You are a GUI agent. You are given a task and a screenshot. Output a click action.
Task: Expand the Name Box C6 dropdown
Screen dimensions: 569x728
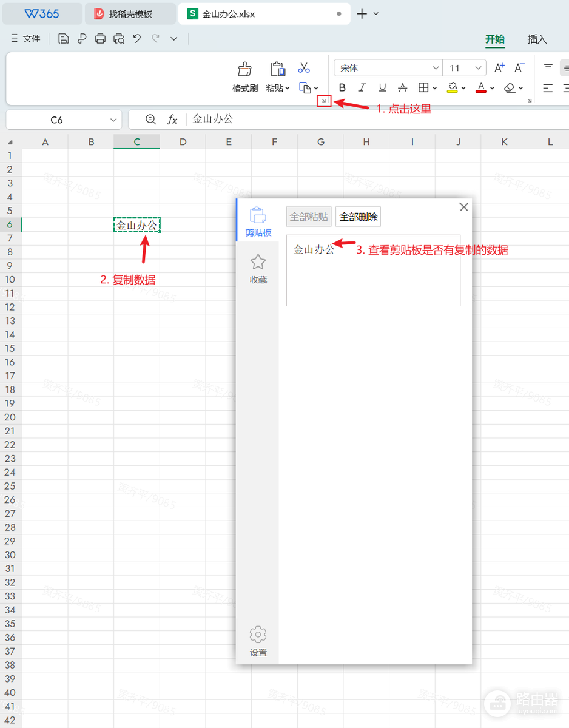click(x=113, y=120)
